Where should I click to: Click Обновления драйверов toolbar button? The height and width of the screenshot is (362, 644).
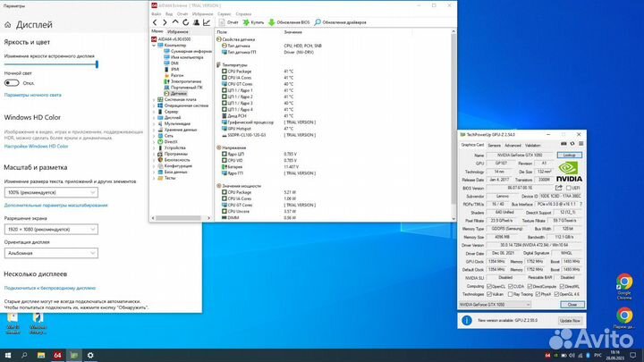coord(341,22)
